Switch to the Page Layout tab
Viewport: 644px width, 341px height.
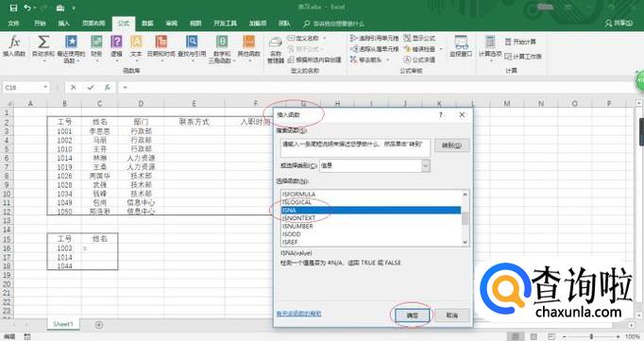[93, 24]
